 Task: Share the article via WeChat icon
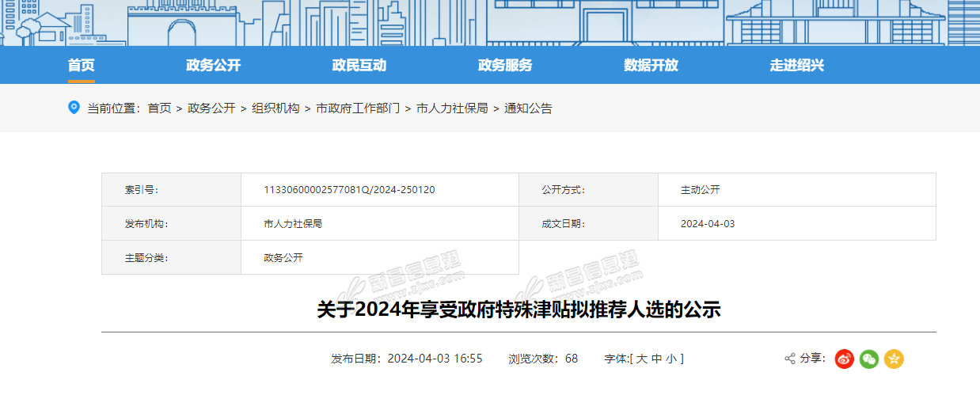click(x=869, y=359)
